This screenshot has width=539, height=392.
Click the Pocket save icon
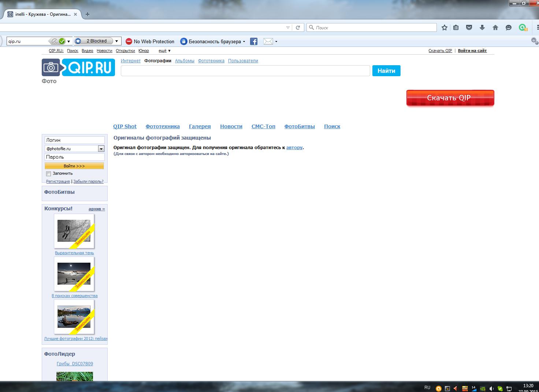(469, 27)
